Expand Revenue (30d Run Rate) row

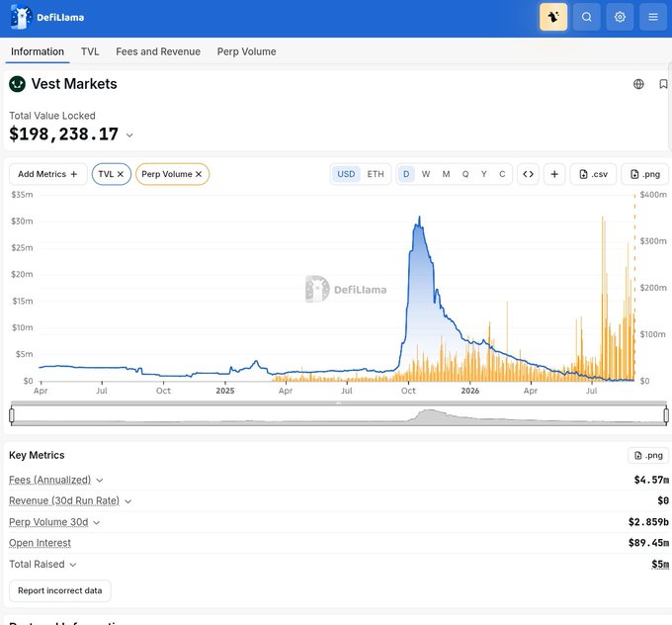tap(127, 501)
